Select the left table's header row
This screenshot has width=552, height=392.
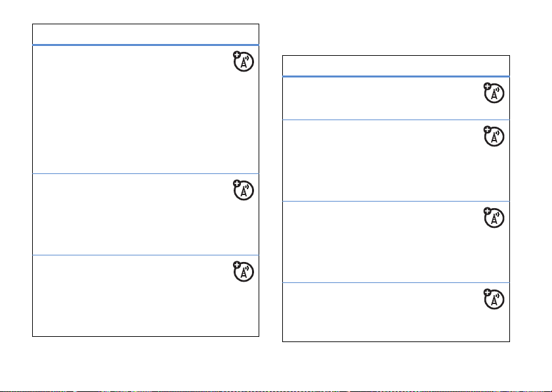[x=146, y=34]
